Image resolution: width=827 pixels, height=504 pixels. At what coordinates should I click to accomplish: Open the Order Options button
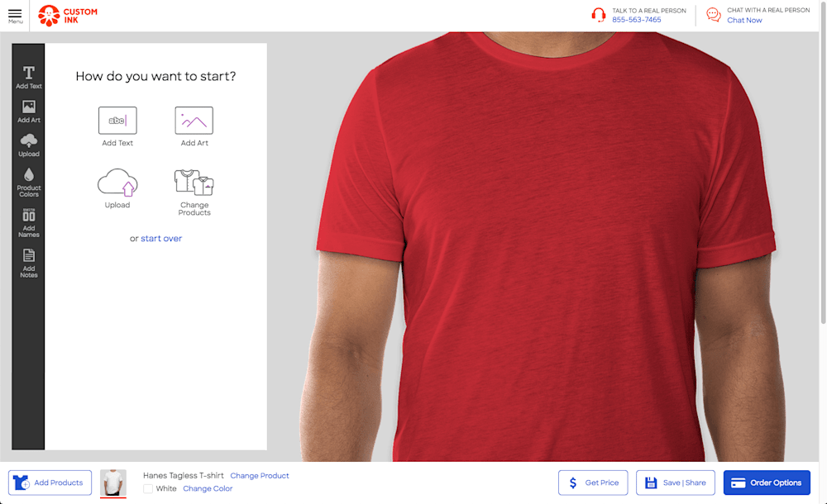767,483
